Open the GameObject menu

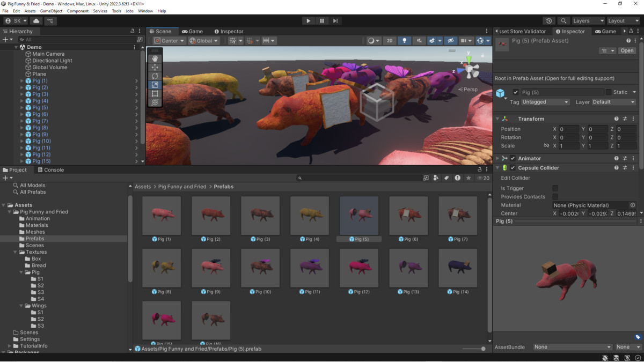click(x=51, y=11)
